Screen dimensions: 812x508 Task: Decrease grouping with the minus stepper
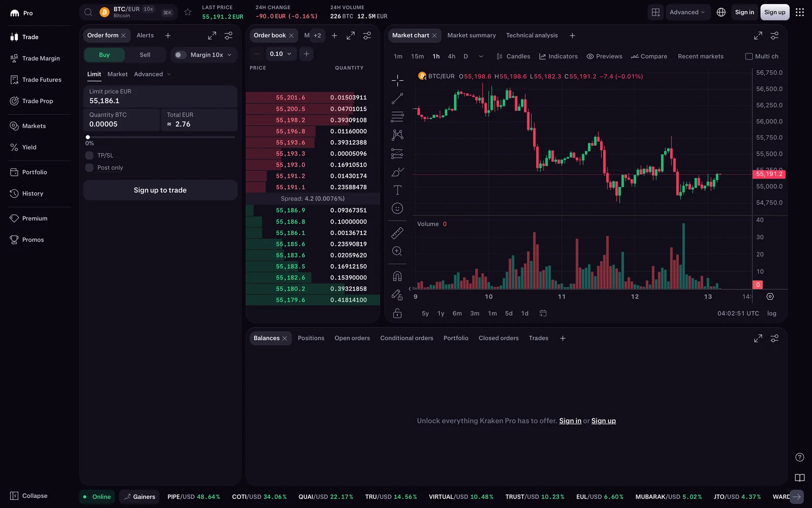pos(257,54)
